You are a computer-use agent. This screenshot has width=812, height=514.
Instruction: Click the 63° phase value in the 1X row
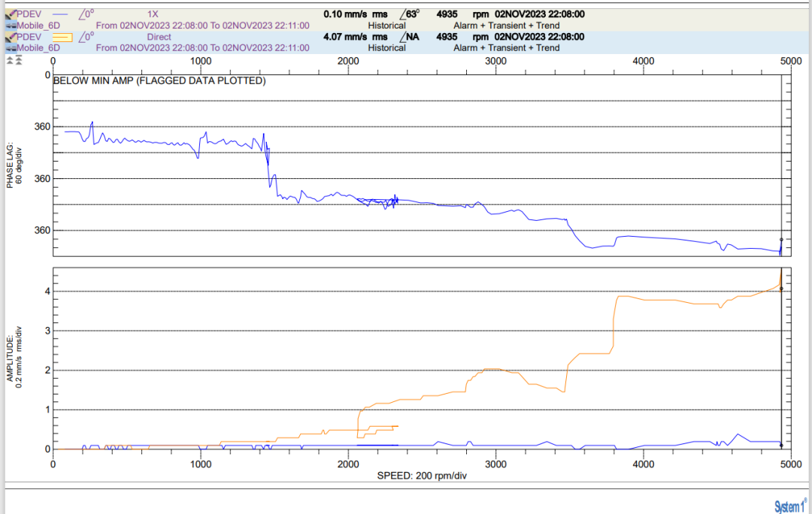tap(410, 14)
